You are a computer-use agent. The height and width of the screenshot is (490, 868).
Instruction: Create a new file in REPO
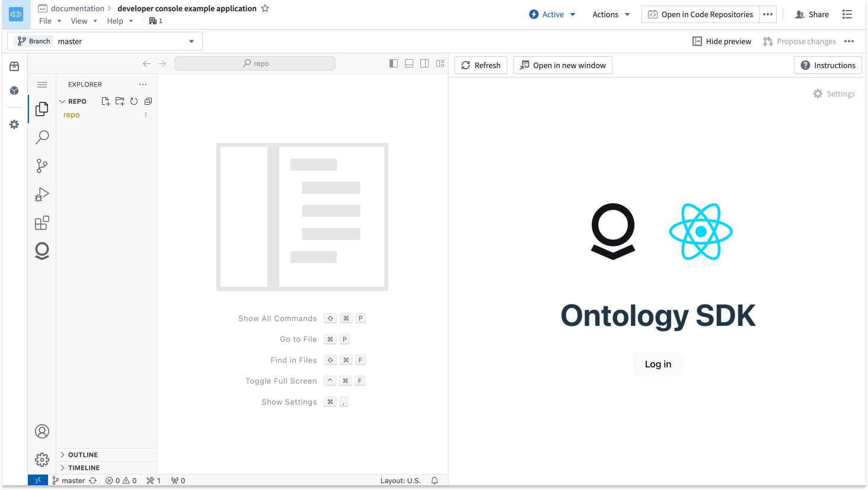[x=106, y=101]
